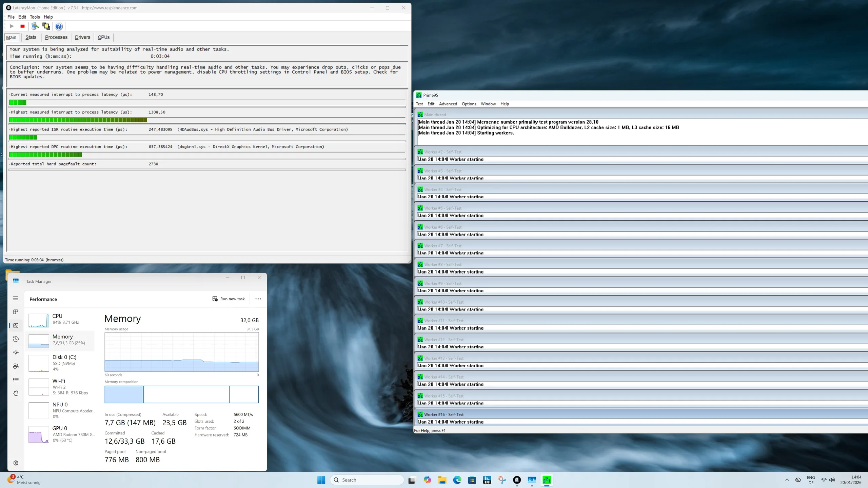Click the taskbar Search box

tap(367, 480)
